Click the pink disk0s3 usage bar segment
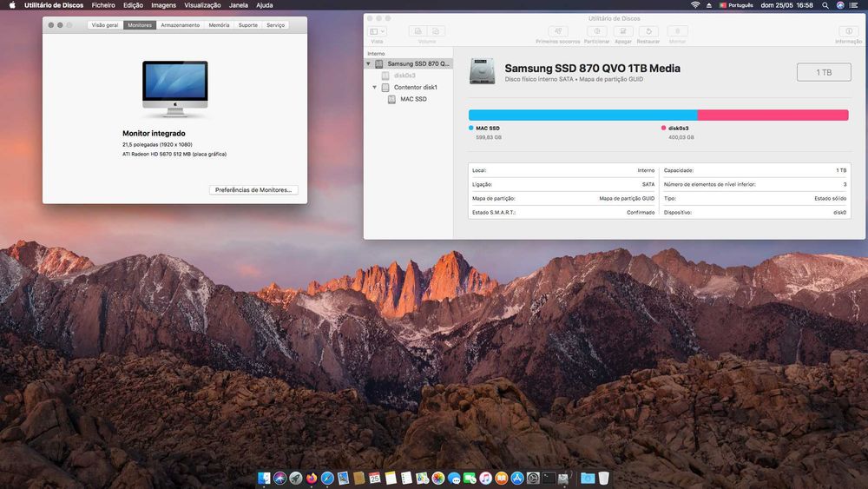 [x=773, y=116]
